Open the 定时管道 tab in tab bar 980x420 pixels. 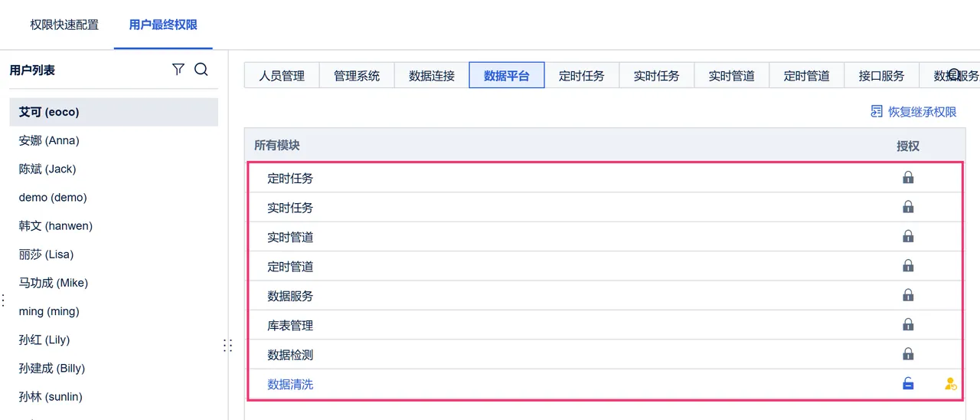click(x=807, y=76)
